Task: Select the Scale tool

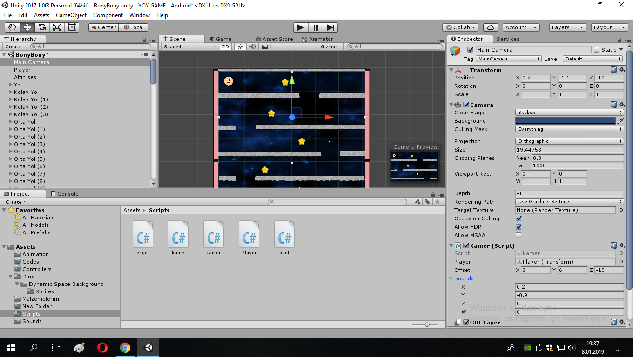Action: coord(57,27)
